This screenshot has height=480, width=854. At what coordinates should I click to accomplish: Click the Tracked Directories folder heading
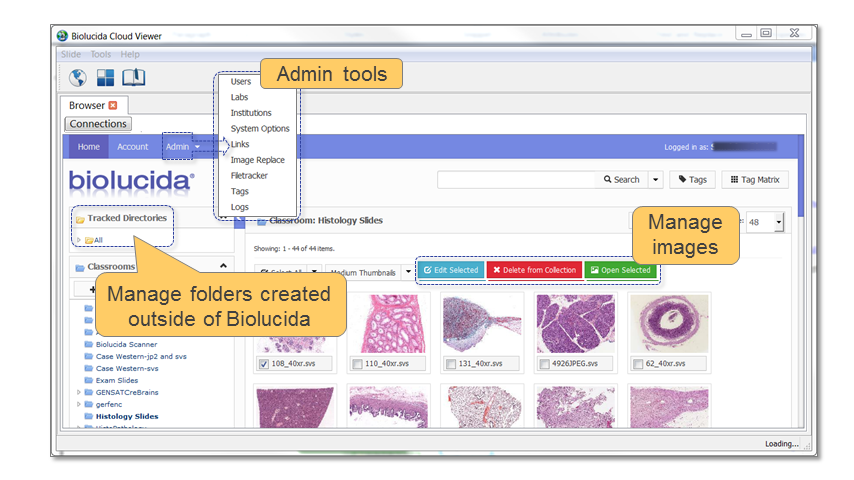[x=121, y=218]
